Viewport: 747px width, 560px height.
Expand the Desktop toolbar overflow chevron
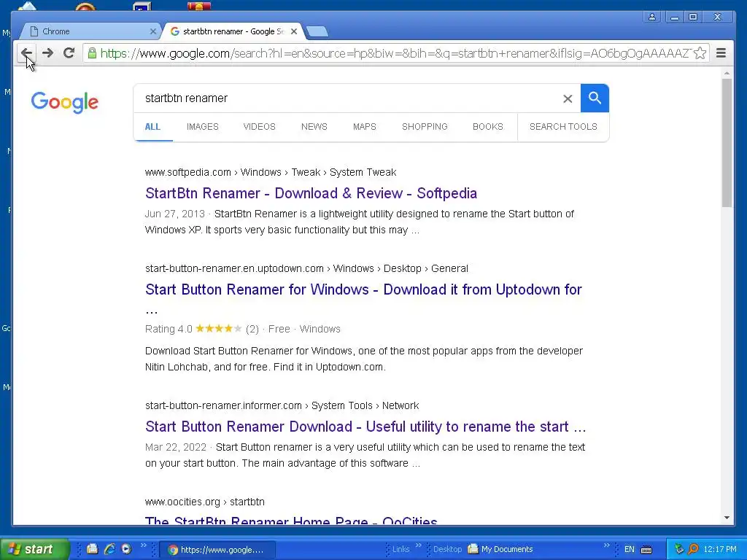606,545
